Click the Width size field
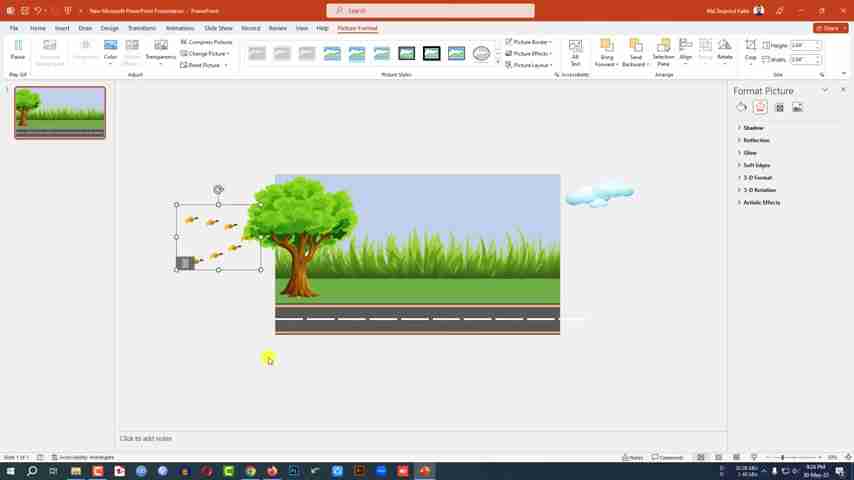This screenshot has width=854, height=480. [x=805, y=59]
